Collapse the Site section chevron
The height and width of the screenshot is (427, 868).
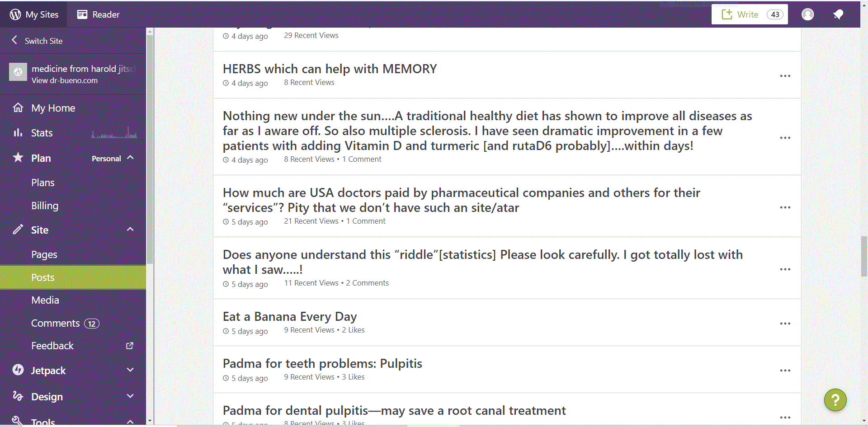coord(130,229)
